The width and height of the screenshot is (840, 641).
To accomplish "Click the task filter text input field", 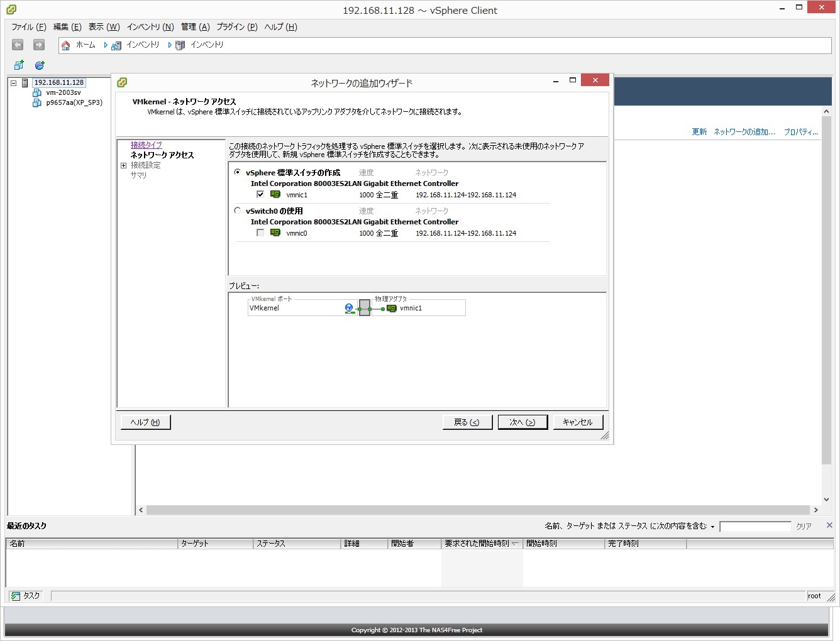I will click(755, 527).
